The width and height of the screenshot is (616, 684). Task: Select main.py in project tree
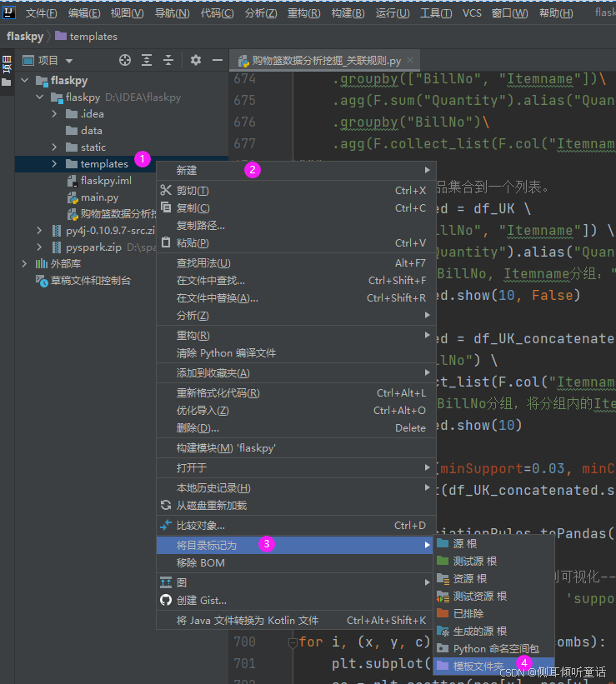coord(99,197)
